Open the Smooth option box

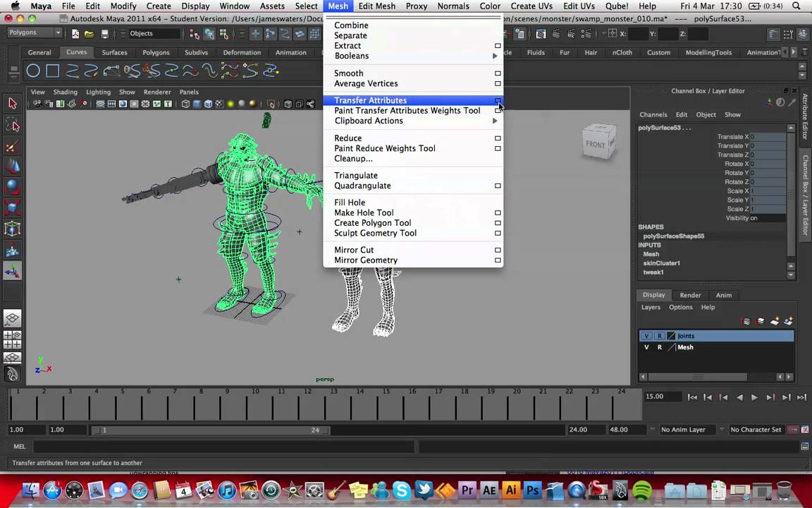coord(498,73)
